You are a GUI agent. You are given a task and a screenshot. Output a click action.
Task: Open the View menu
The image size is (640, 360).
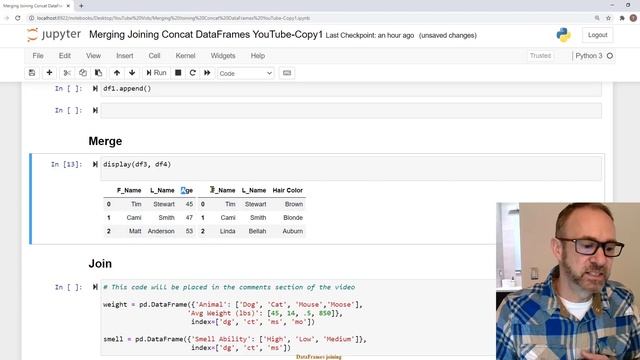pos(93,56)
